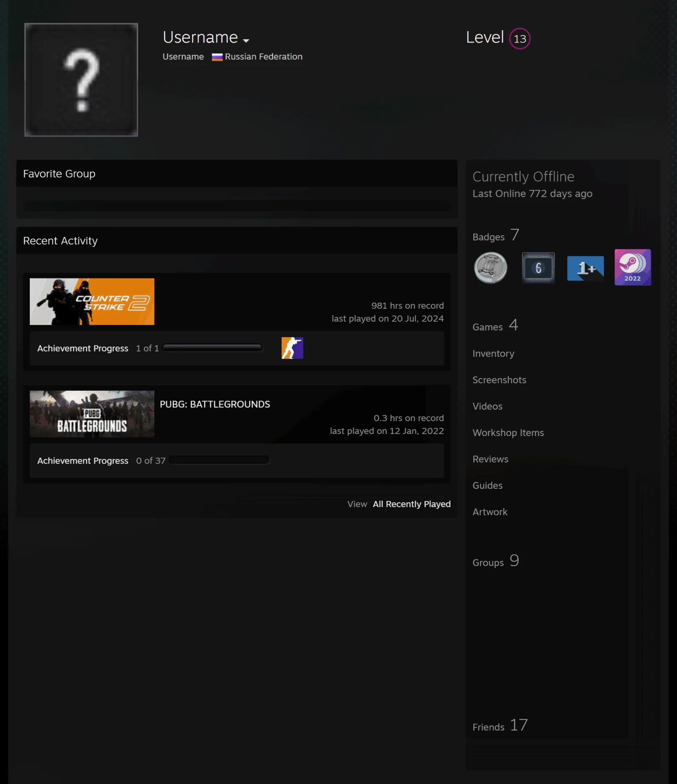
Task: Click the small Username real-name text
Action: pos(183,57)
